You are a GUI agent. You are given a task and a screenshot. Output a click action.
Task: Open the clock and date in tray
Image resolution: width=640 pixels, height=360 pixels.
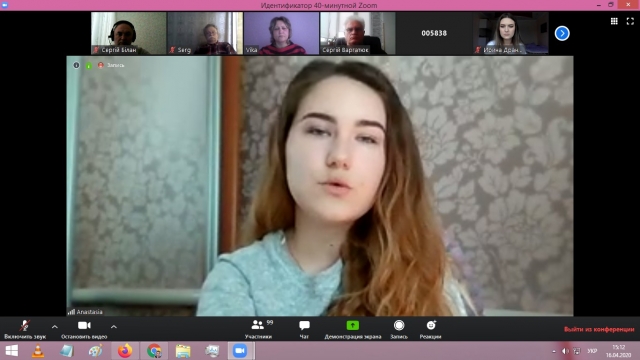[618, 351]
